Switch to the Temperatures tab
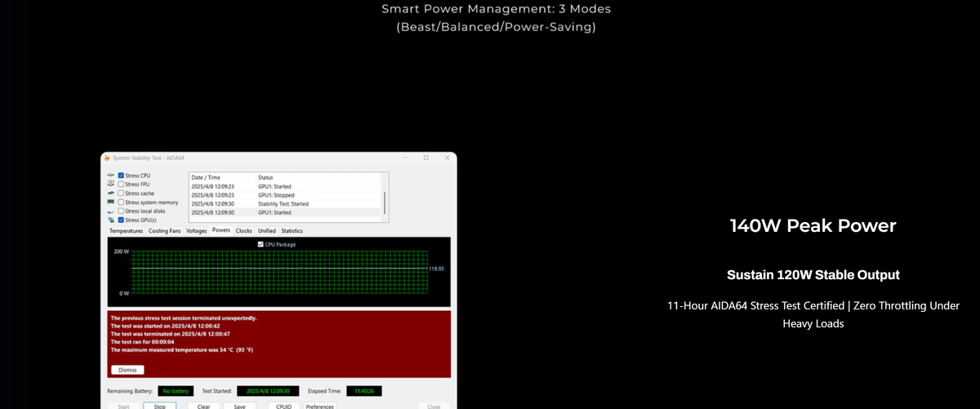The height and width of the screenshot is (409, 980). (126, 231)
